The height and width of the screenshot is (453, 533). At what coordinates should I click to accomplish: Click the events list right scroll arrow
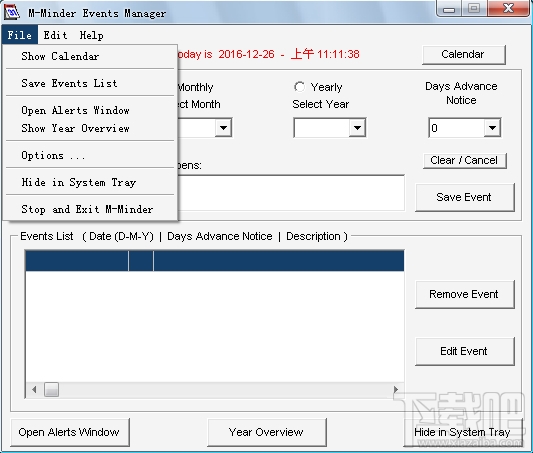(396, 389)
